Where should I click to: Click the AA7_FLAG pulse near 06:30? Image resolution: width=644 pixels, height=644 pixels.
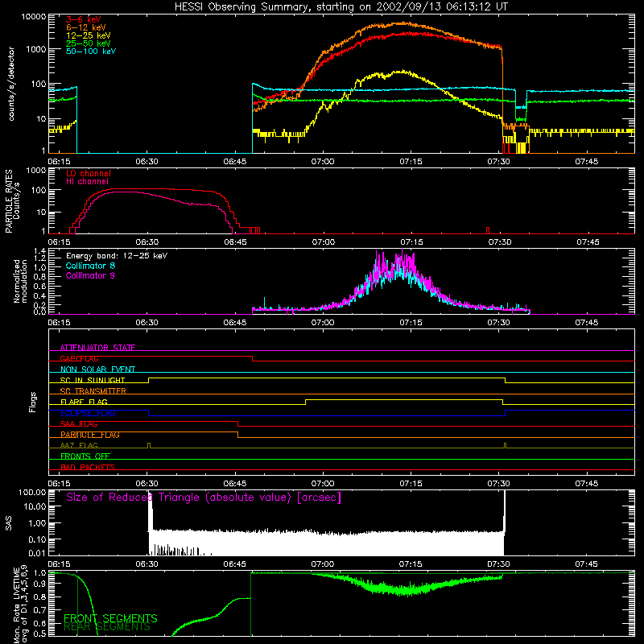tap(149, 446)
